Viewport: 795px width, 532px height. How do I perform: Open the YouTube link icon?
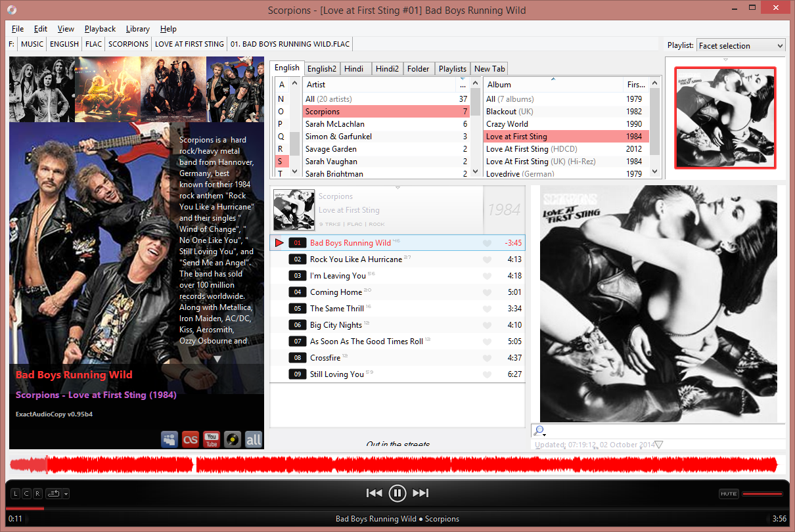click(x=212, y=439)
